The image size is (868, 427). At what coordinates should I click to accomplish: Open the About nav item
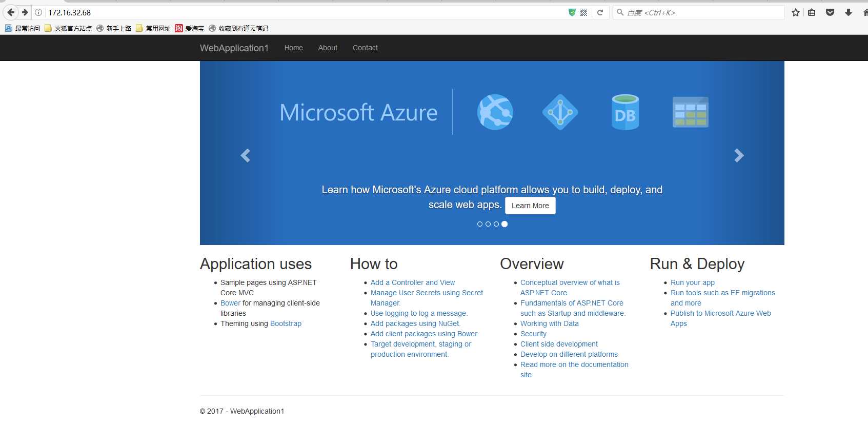tap(328, 48)
